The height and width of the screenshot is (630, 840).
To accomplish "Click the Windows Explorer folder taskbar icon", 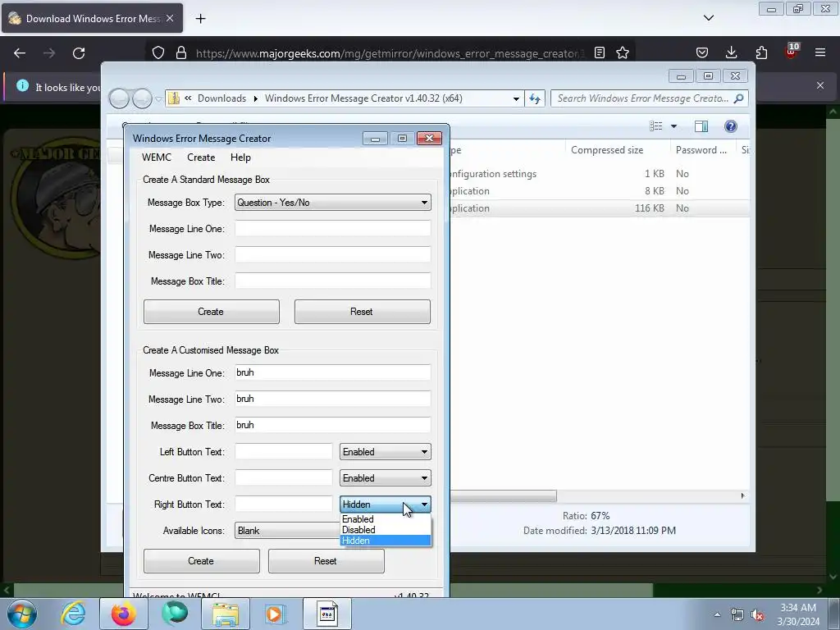I will (226, 614).
